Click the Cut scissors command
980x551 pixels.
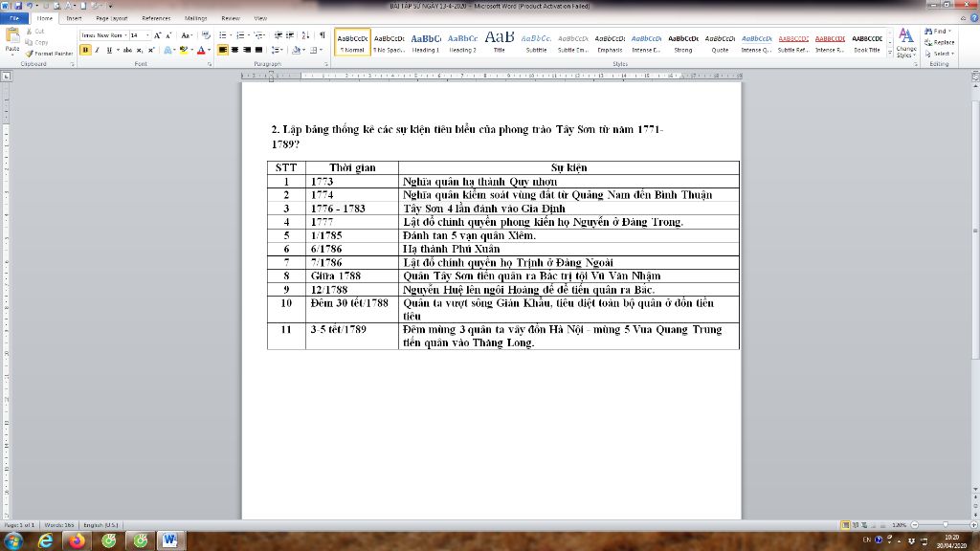(x=35, y=32)
